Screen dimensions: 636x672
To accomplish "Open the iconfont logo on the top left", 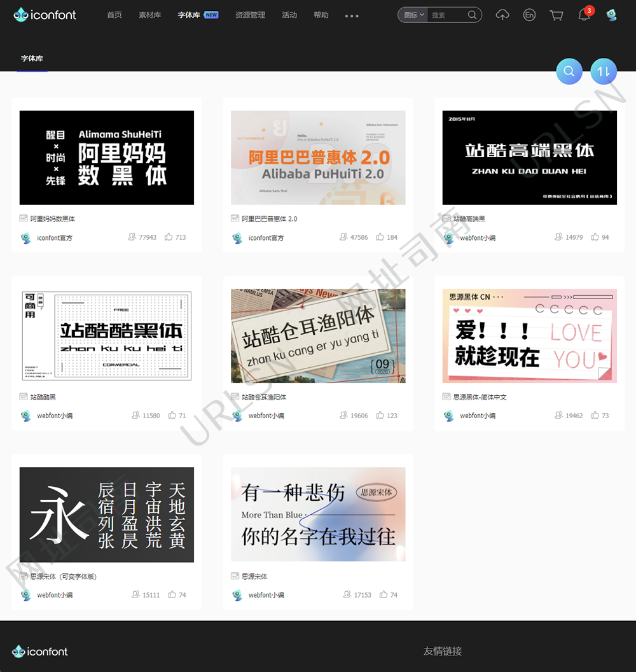I will point(45,14).
